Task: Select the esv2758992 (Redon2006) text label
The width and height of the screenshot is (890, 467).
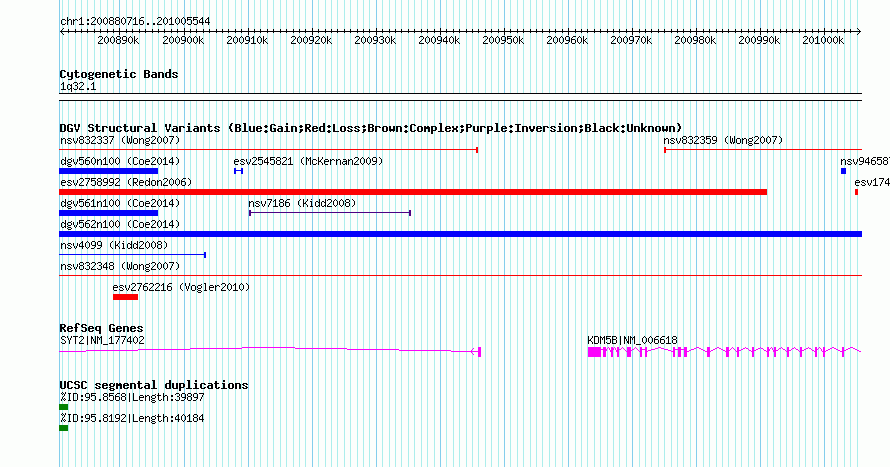Action: point(126,182)
